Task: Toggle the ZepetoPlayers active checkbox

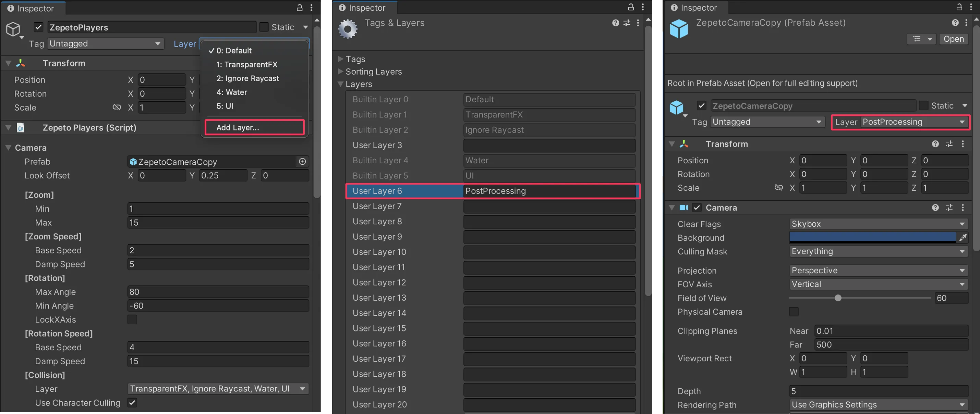Action: point(38,27)
